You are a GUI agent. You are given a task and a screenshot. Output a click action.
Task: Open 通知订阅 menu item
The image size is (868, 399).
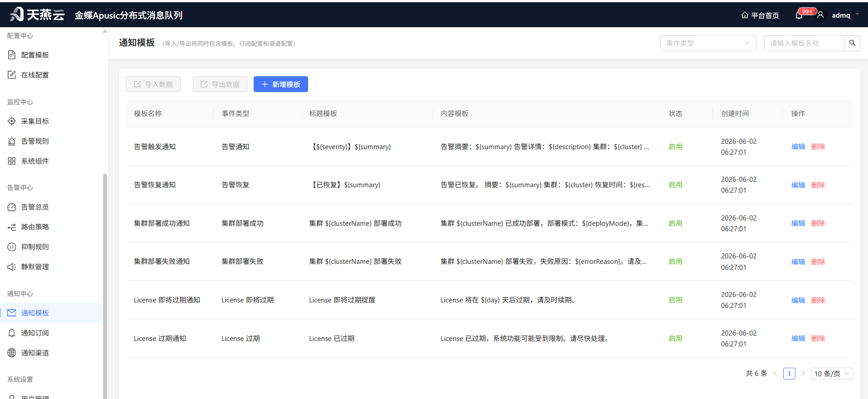(51, 333)
